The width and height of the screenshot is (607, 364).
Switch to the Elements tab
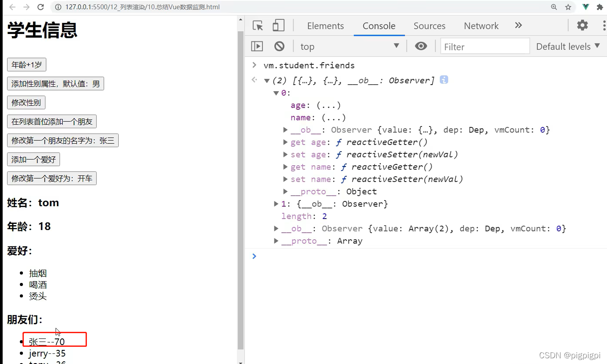tap(326, 26)
